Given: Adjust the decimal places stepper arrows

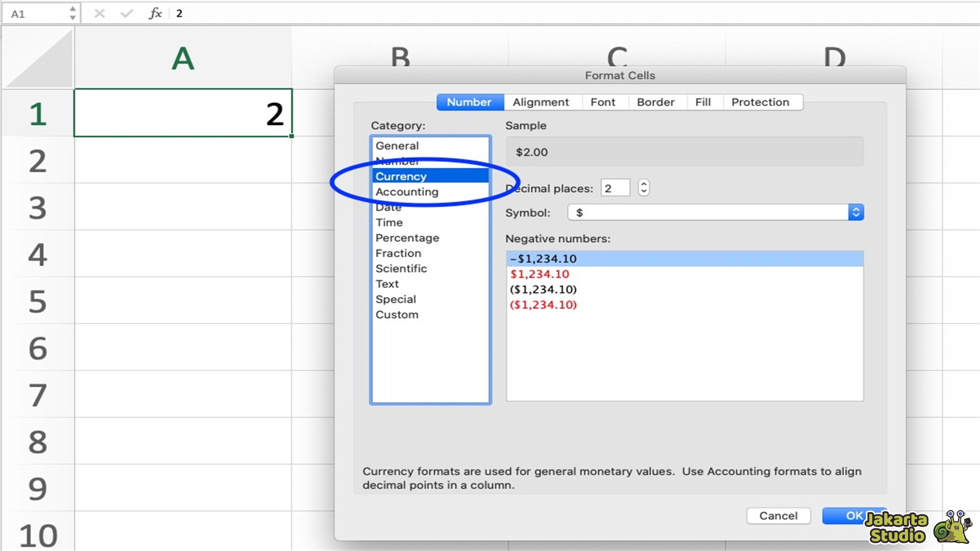Looking at the screenshot, I should 644,188.
